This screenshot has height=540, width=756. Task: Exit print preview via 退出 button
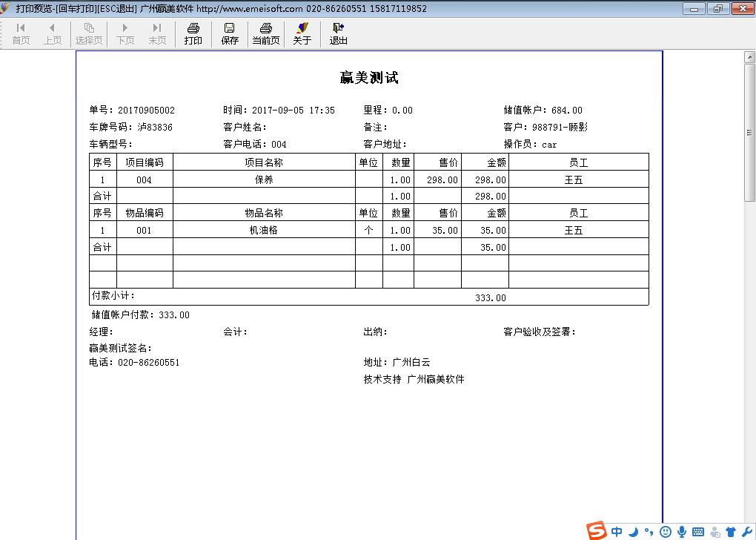coord(339,33)
